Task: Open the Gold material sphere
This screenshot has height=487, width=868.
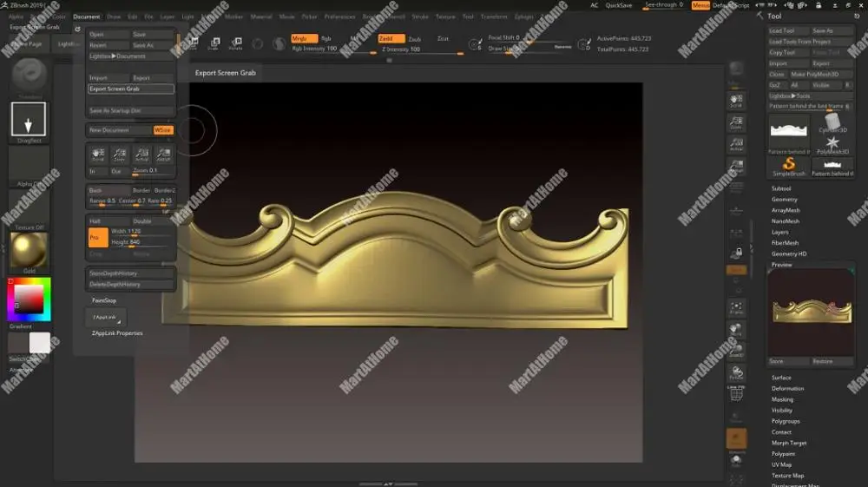Action: 29,250
